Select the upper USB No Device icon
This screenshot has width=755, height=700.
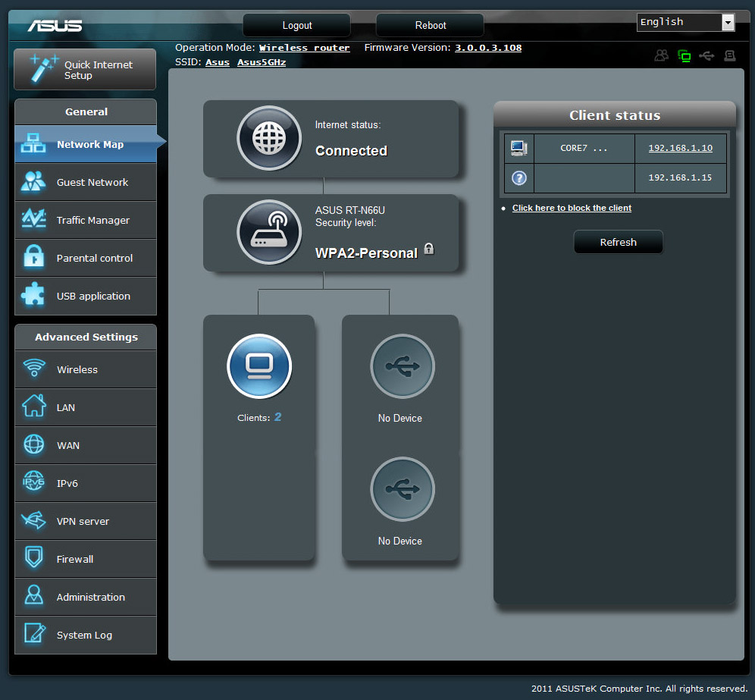pos(402,366)
